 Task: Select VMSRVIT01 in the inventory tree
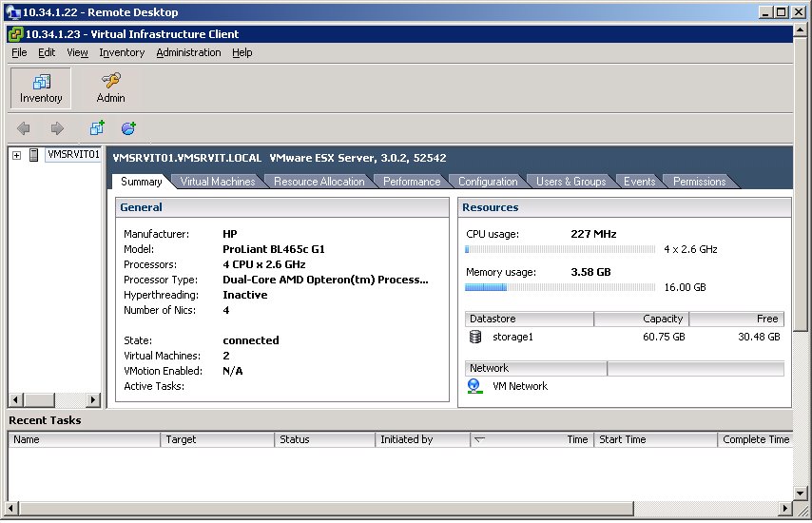pos(73,154)
